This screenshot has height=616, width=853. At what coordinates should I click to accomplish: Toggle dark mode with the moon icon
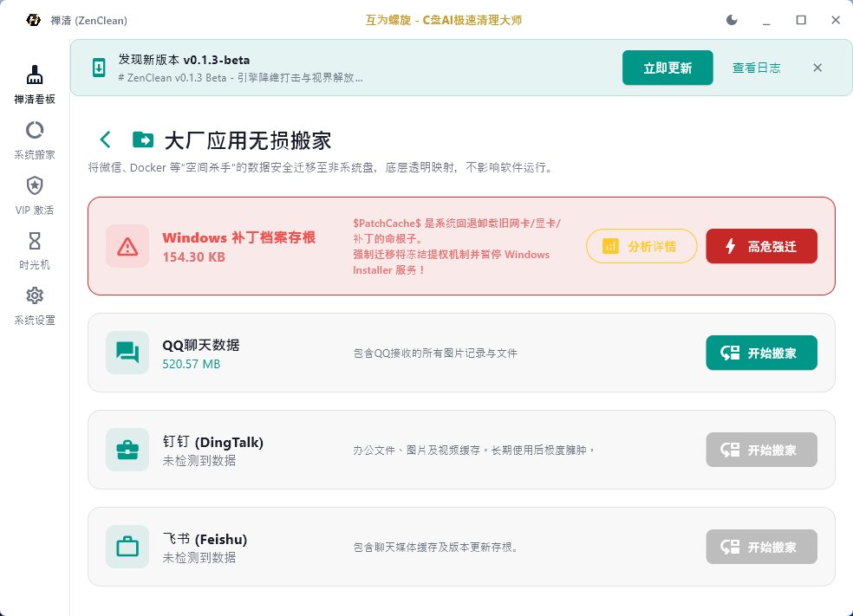pyautogui.click(x=731, y=19)
